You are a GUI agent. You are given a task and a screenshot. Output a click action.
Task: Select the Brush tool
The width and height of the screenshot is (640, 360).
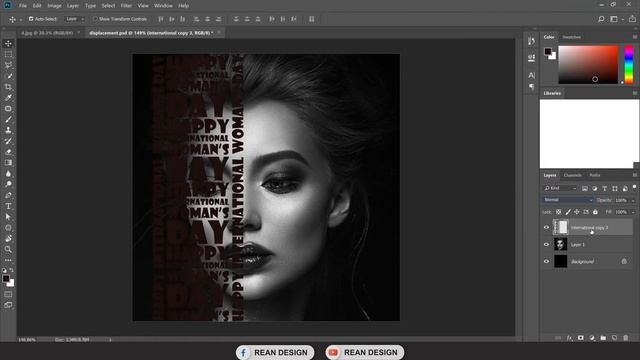(x=8, y=119)
